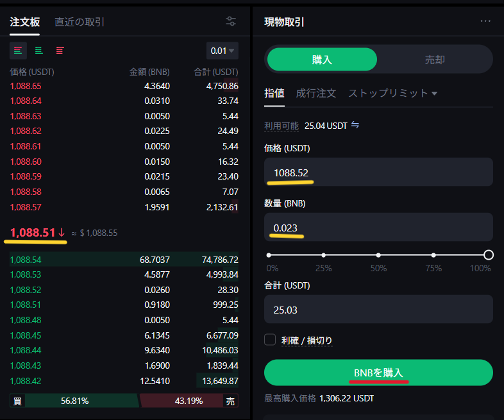Set the amount slider to 50%

(378, 255)
